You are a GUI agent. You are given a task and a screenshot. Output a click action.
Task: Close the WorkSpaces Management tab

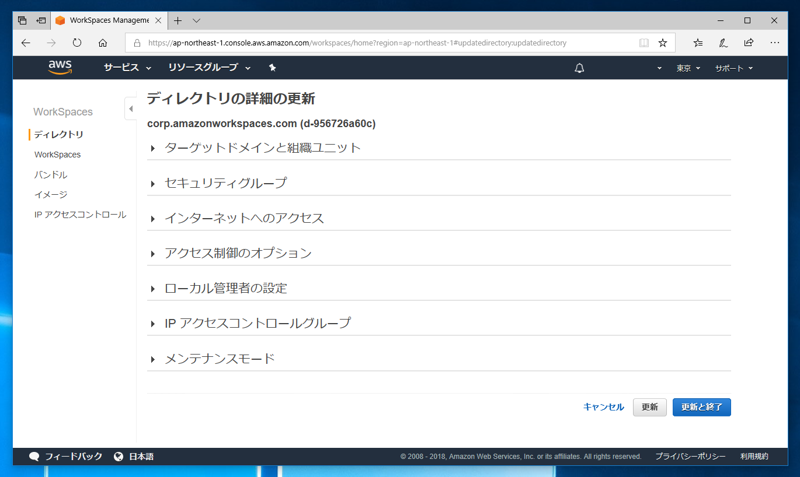click(x=158, y=20)
